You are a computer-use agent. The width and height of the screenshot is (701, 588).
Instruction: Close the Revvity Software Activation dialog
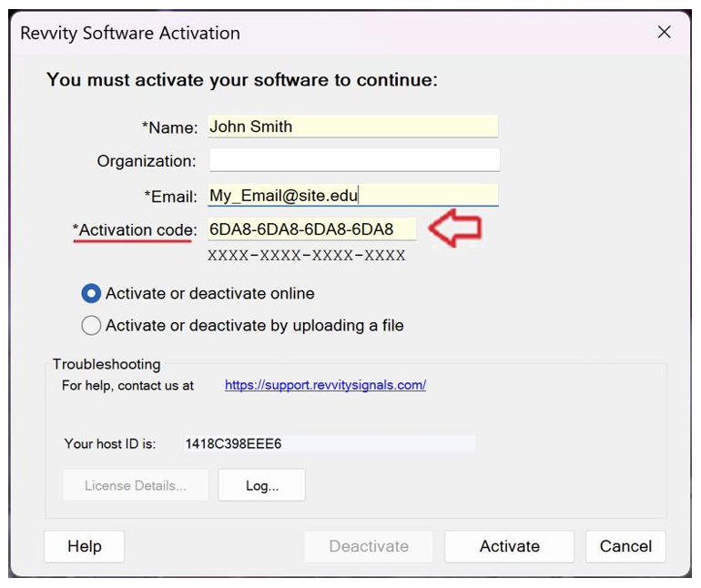[x=664, y=32]
